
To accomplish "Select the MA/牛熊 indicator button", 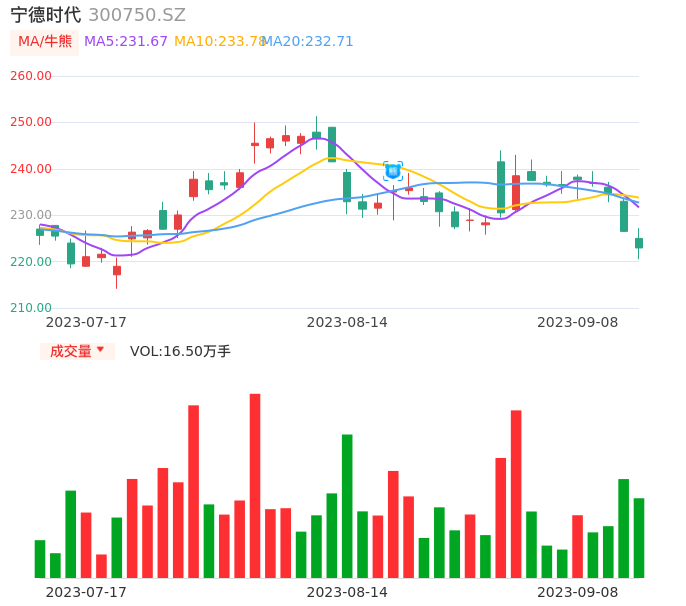I will point(45,42).
